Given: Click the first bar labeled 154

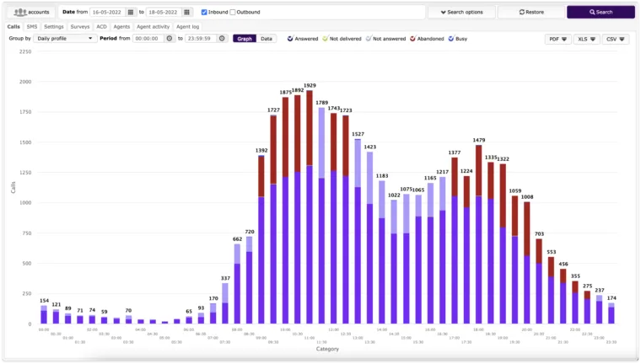Looking at the screenshot, I should click(x=44, y=314).
